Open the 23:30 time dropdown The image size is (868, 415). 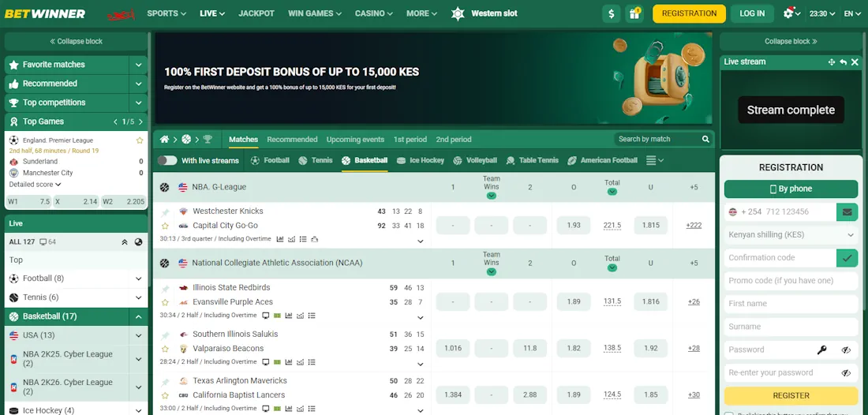822,14
